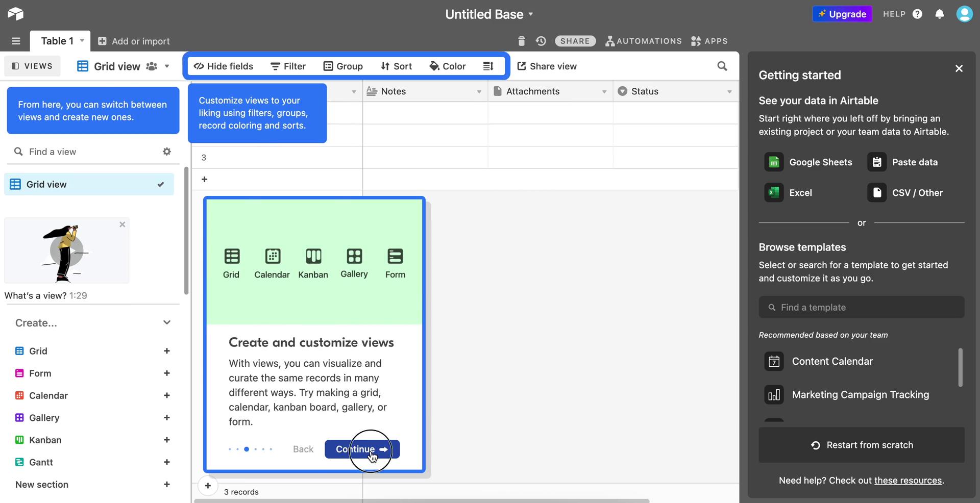Open the notifications bell

[x=940, y=14]
